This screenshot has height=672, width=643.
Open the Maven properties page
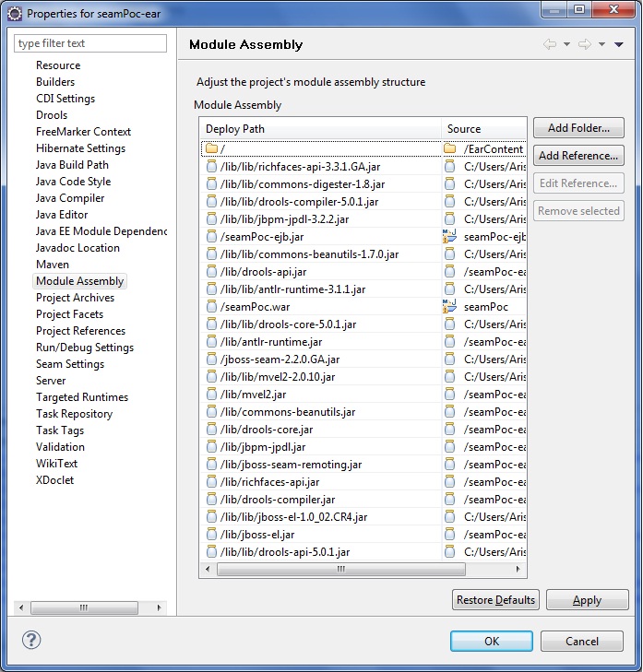click(x=53, y=265)
